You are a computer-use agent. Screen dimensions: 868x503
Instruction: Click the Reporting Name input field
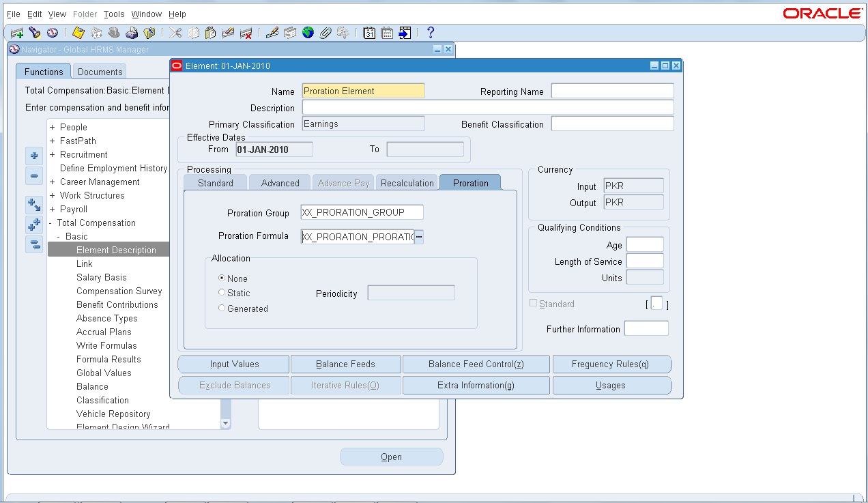click(612, 91)
